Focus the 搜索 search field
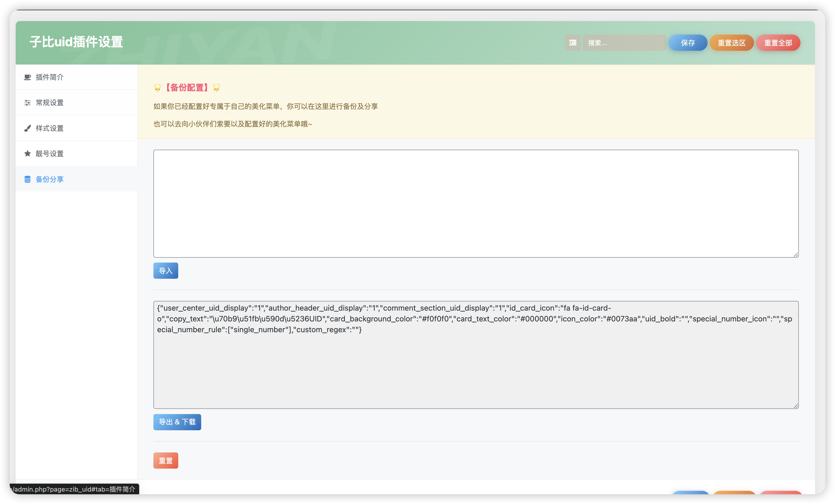 click(624, 43)
